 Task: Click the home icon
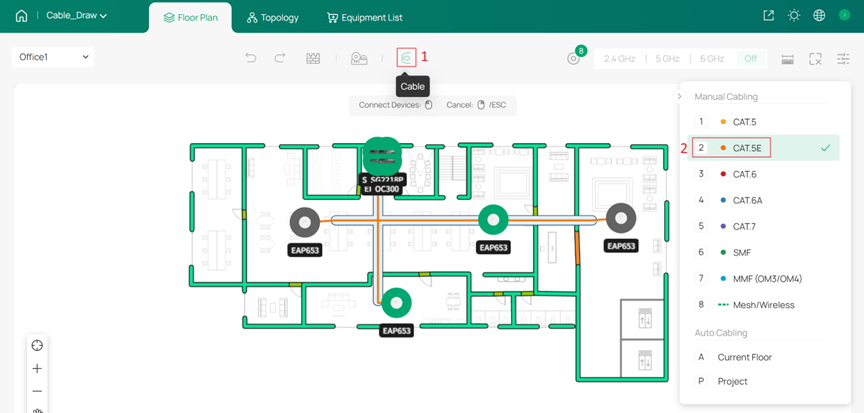pos(21,16)
